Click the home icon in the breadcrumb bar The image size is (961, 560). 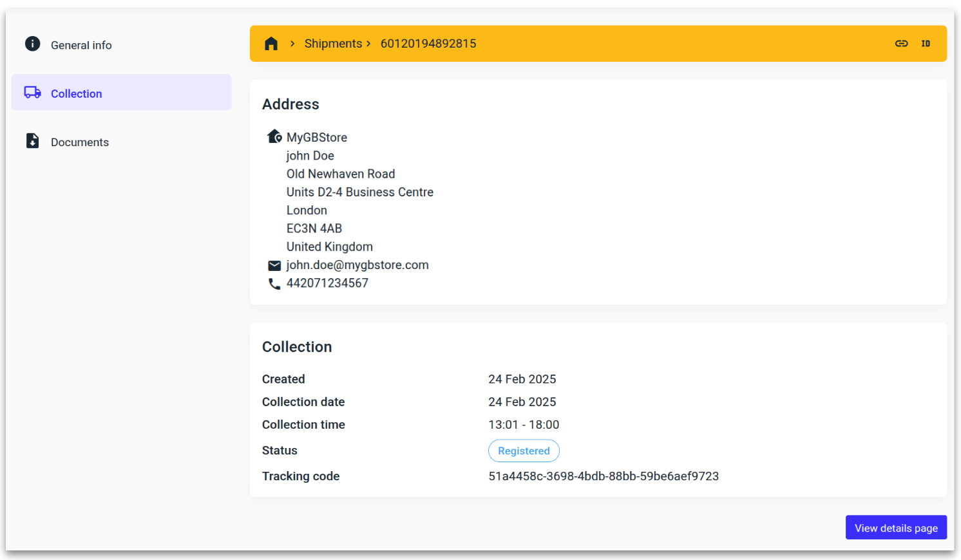(x=271, y=43)
